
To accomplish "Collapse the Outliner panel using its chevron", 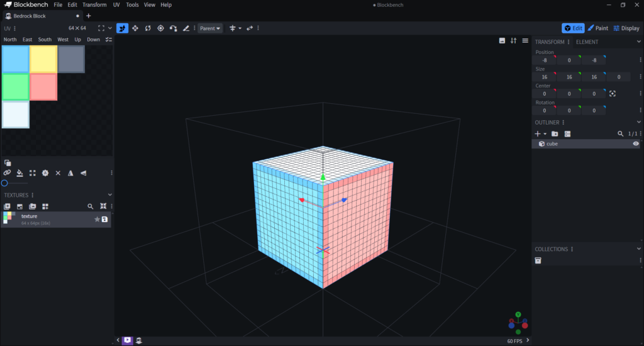I will click(x=639, y=122).
